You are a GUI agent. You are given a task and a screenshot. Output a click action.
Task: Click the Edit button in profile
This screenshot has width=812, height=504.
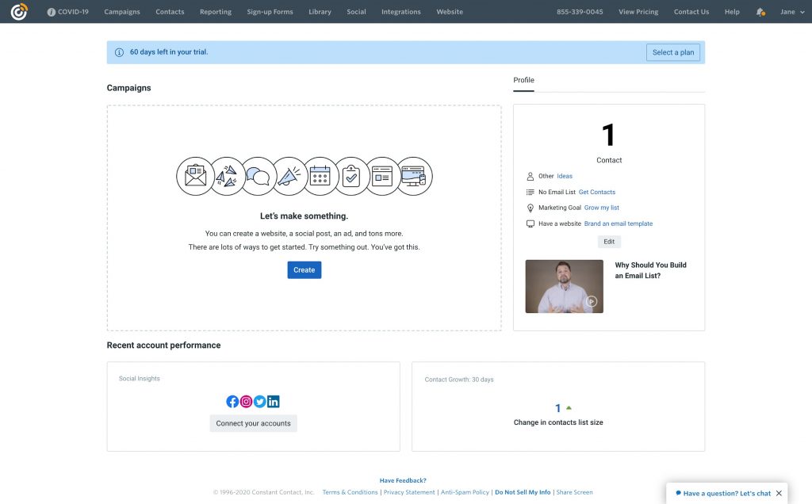609,242
